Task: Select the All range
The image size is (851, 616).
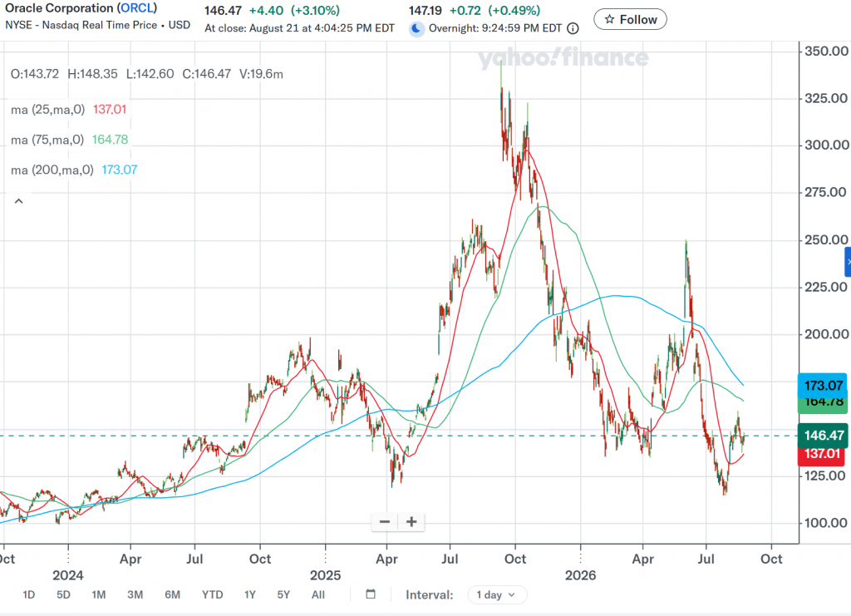Action: click(318, 595)
